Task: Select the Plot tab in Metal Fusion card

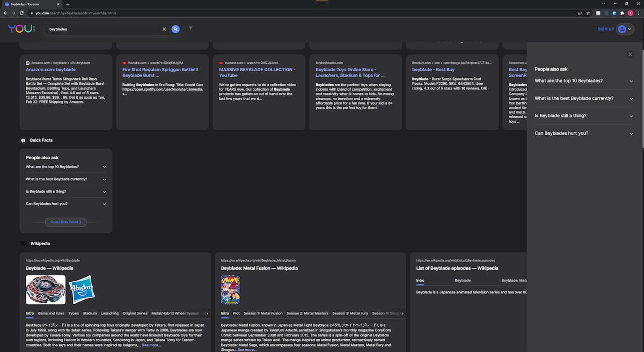Action: [236, 313]
